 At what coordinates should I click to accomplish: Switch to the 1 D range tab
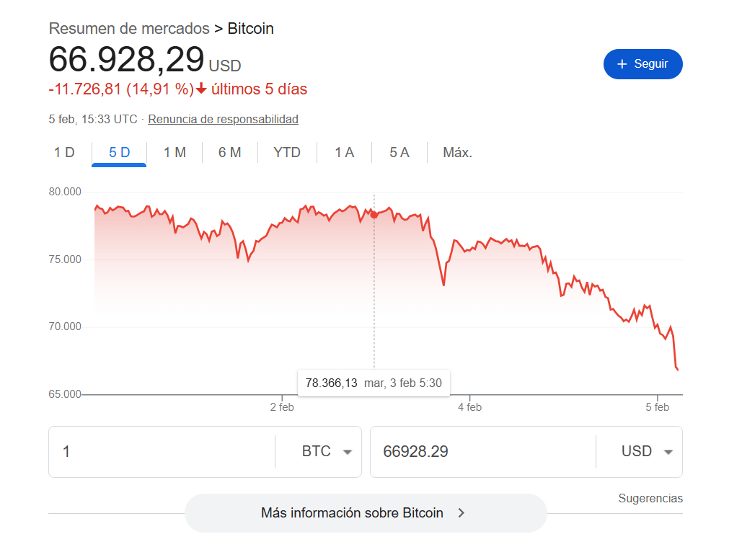[x=64, y=153]
